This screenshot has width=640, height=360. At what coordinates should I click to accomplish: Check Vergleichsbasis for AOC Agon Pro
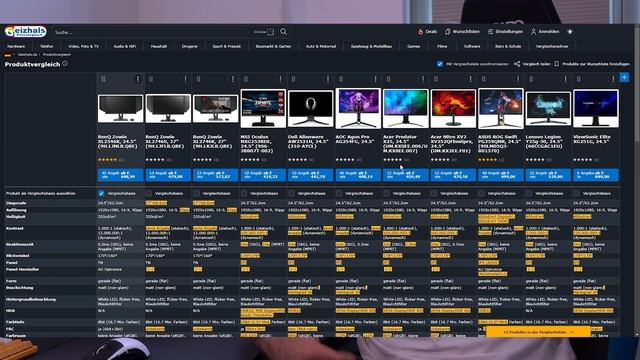339,193
